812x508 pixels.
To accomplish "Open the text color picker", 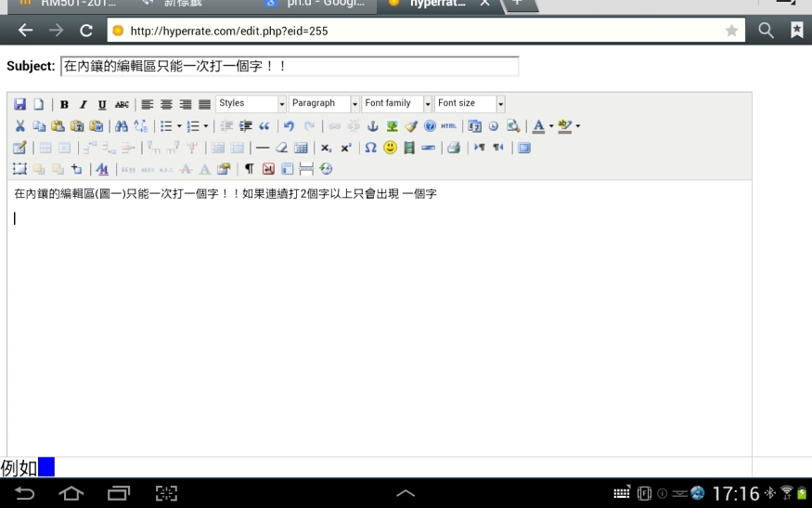I will coord(538,126).
